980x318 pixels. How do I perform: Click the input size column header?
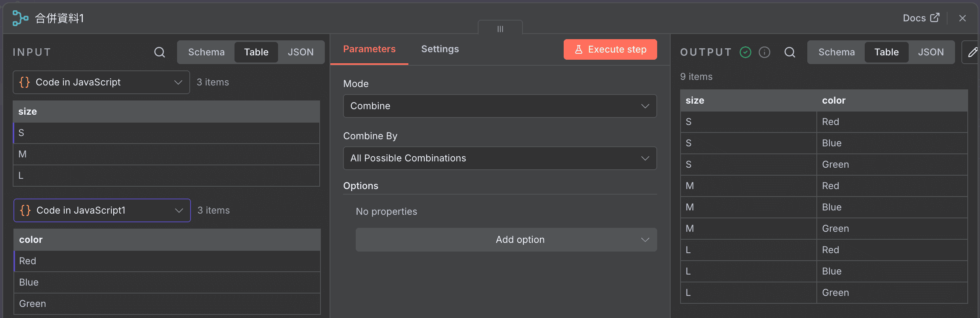166,112
